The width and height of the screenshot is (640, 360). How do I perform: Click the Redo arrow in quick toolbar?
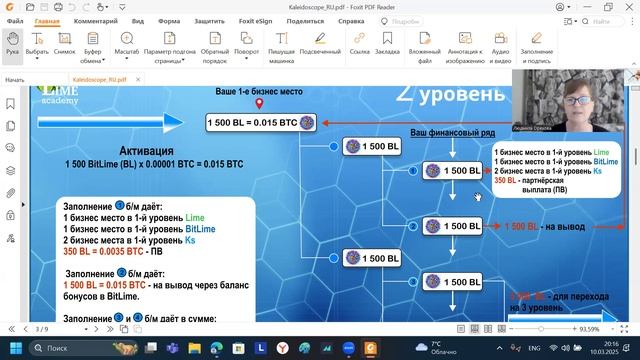(x=86, y=7)
